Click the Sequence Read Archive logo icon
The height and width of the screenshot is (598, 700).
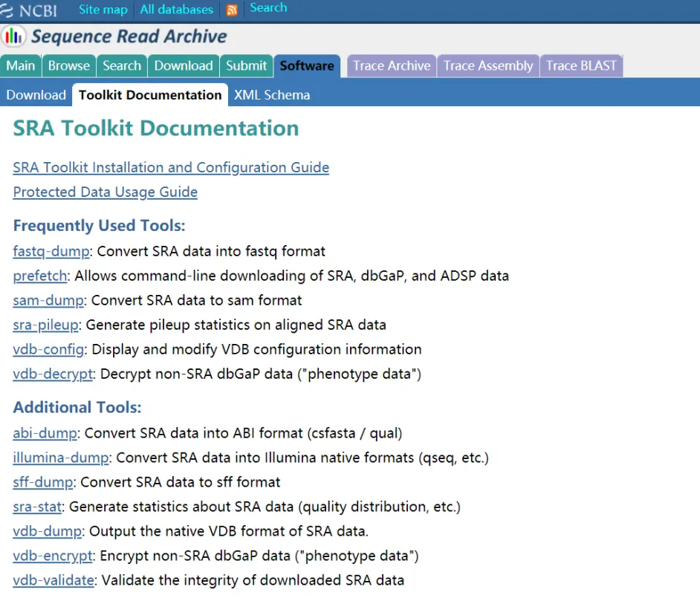[x=14, y=36]
